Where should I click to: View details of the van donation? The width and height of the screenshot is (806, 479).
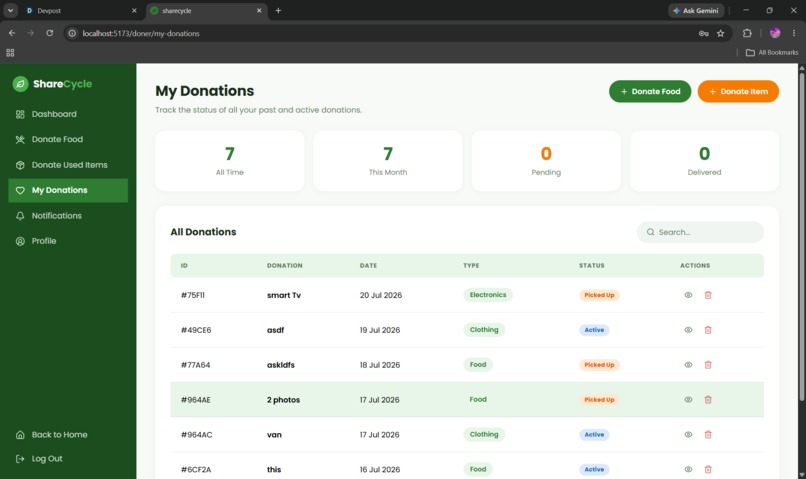688,435
